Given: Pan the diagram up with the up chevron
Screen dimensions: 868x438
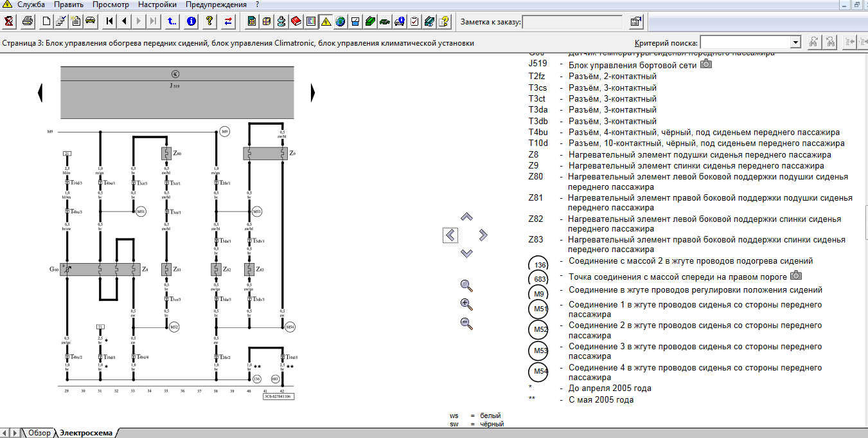Looking at the screenshot, I should (x=467, y=217).
